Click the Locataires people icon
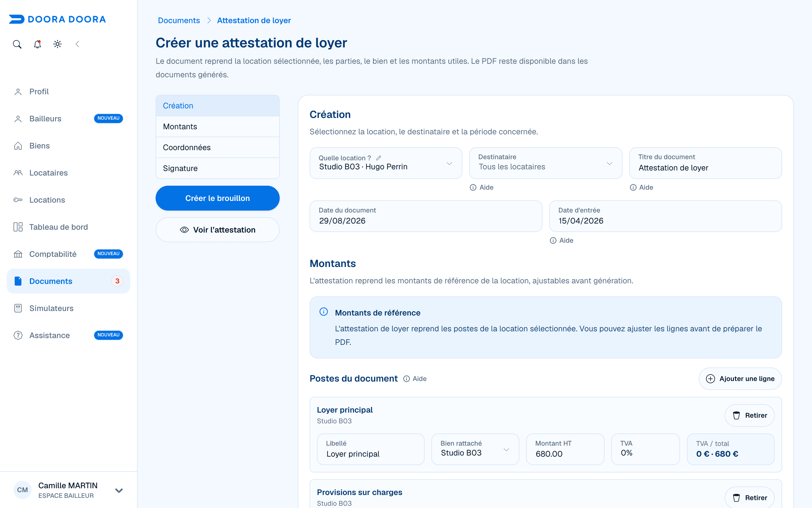This screenshot has height=508, width=812. tap(18, 173)
